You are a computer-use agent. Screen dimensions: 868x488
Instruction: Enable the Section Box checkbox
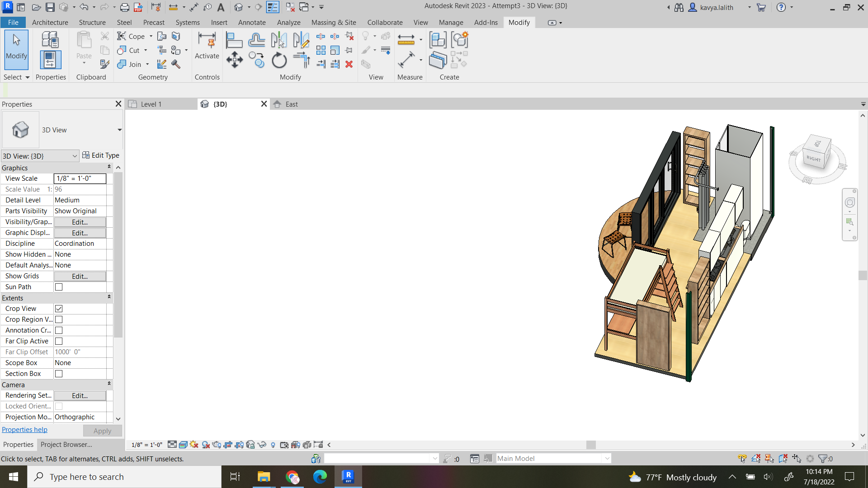click(59, 374)
